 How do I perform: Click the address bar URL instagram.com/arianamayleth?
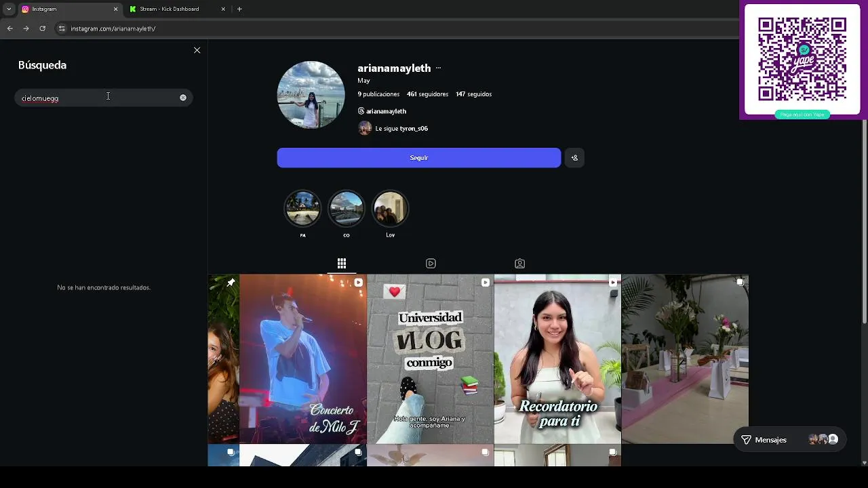113,28
